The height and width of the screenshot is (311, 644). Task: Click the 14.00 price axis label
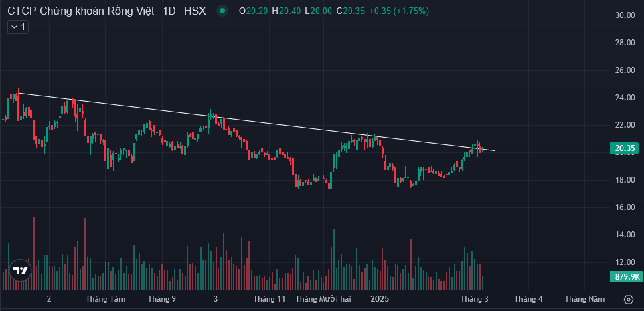[625, 235]
